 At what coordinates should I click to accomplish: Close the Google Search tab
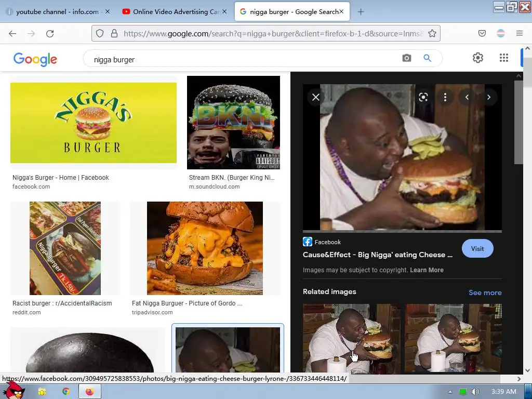341,11
